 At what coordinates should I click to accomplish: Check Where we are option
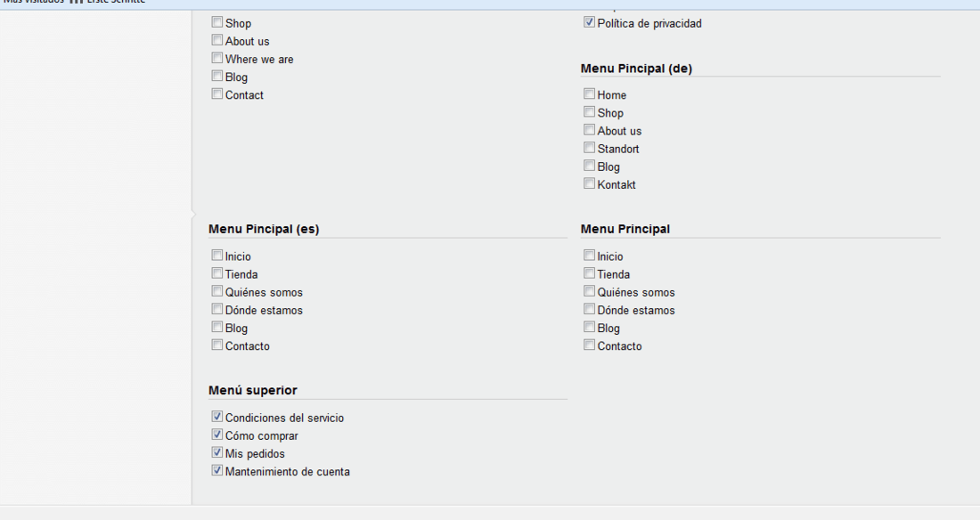(216, 58)
